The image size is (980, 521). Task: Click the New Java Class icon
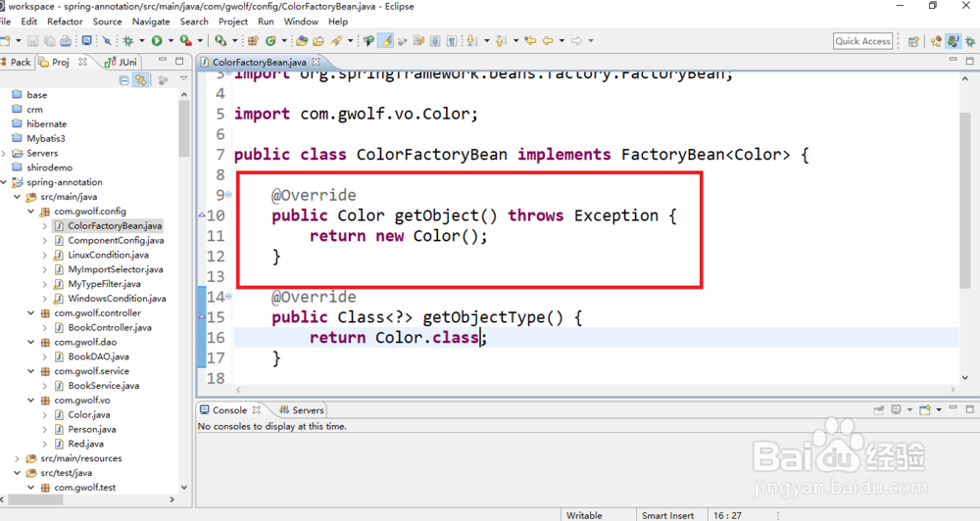(x=270, y=40)
